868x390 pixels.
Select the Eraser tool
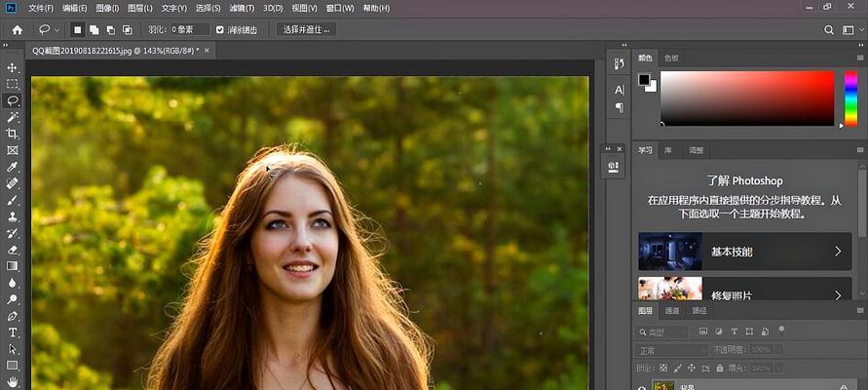tap(13, 250)
